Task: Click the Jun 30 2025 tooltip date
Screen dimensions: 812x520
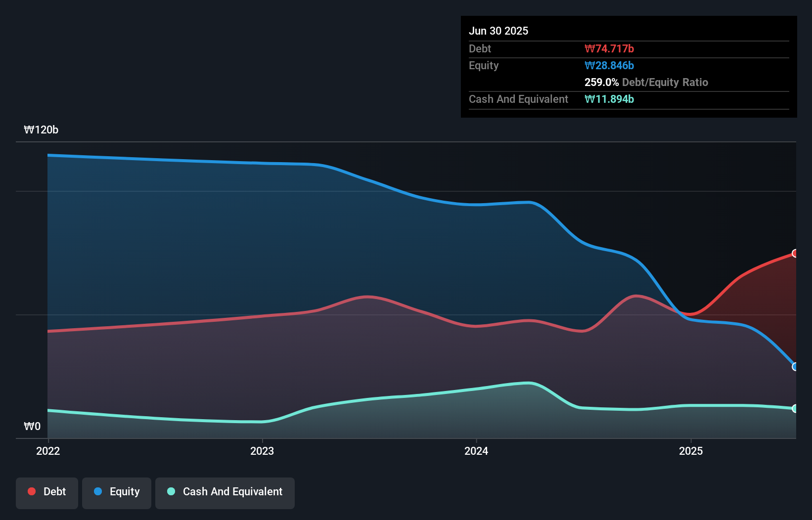Action: [x=498, y=31]
